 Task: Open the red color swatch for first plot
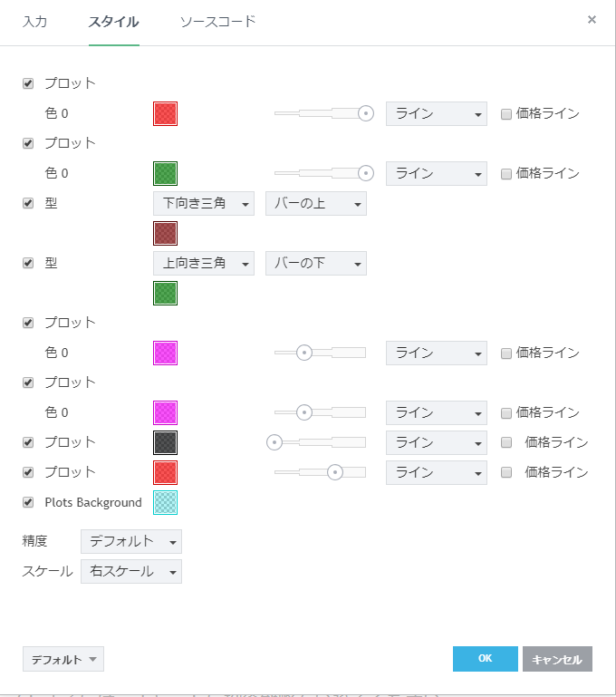pyautogui.click(x=165, y=113)
